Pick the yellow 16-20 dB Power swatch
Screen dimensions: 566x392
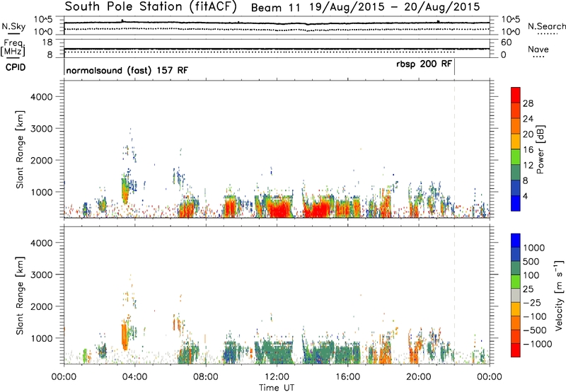[x=516, y=142]
